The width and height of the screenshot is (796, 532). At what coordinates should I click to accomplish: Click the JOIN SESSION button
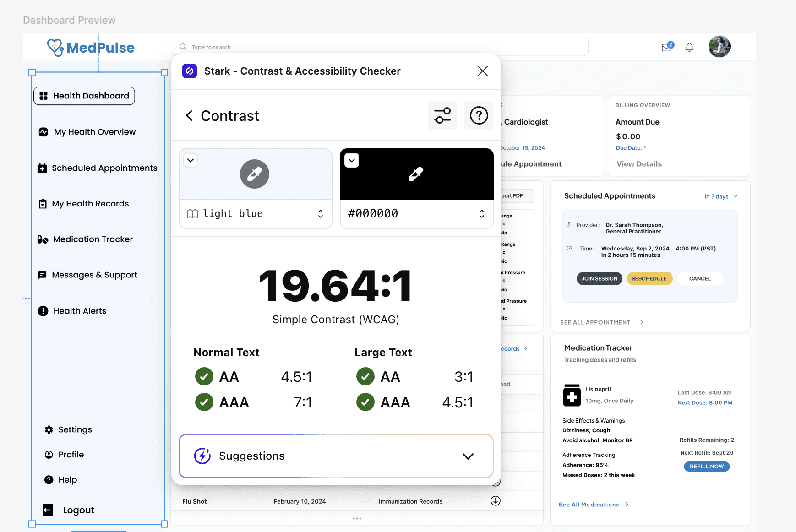(600, 278)
